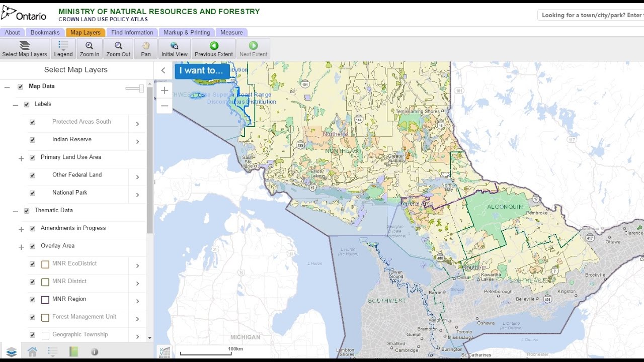644x362 pixels.
Task: Collapse the Map Data tree node
Action: click(x=7, y=87)
